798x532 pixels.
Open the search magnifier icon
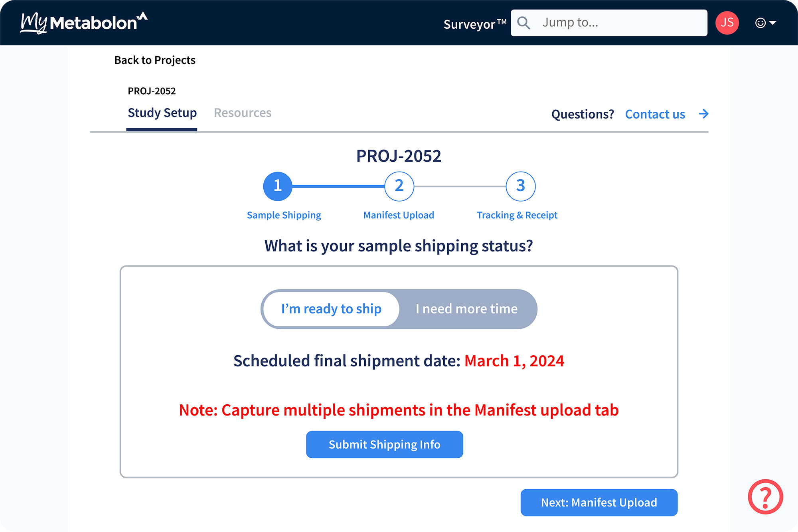pyautogui.click(x=524, y=23)
